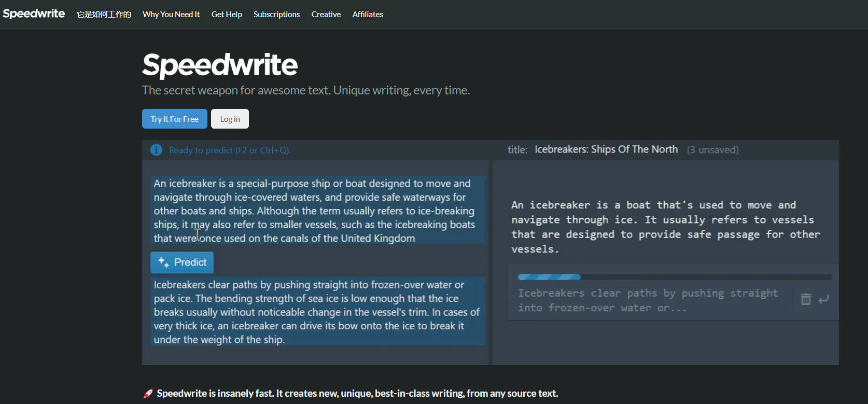Viewport: 868px width, 404px height.
Task: Go to Subscriptions page
Action: tap(276, 15)
